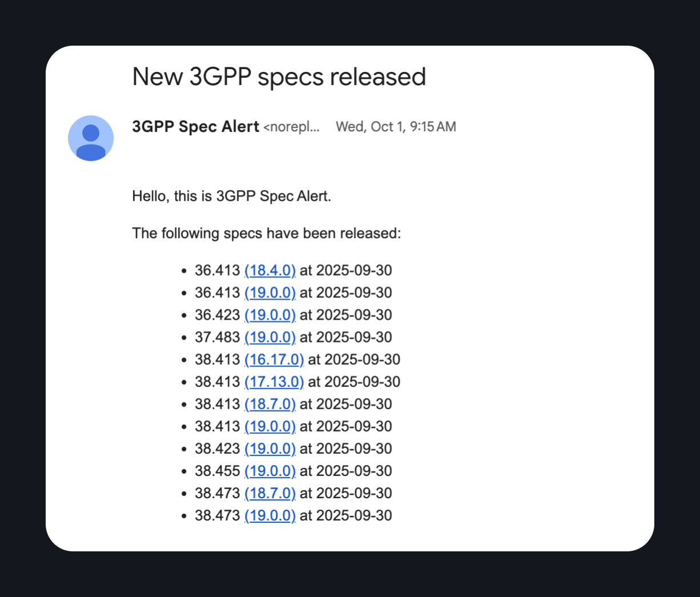The image size is (700, 597).
Task: Expand the truncated noreply sender email address
Action: click(x=291, y=127)
